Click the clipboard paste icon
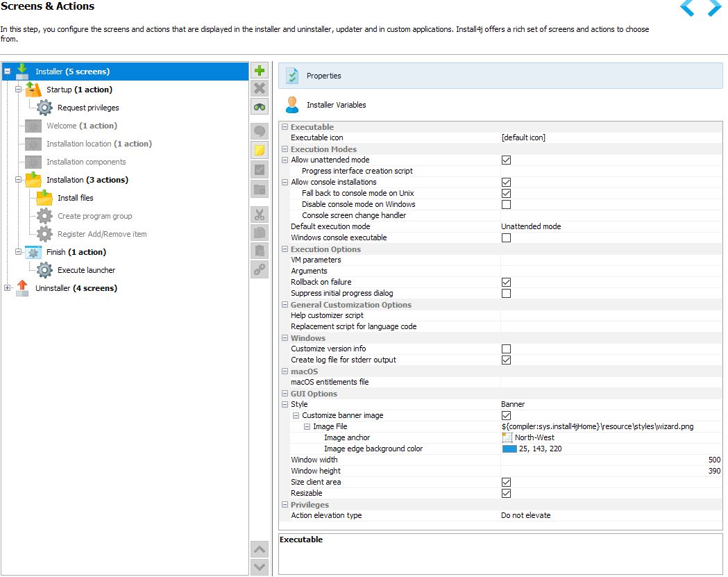The image size is (728, 577). 260,251
